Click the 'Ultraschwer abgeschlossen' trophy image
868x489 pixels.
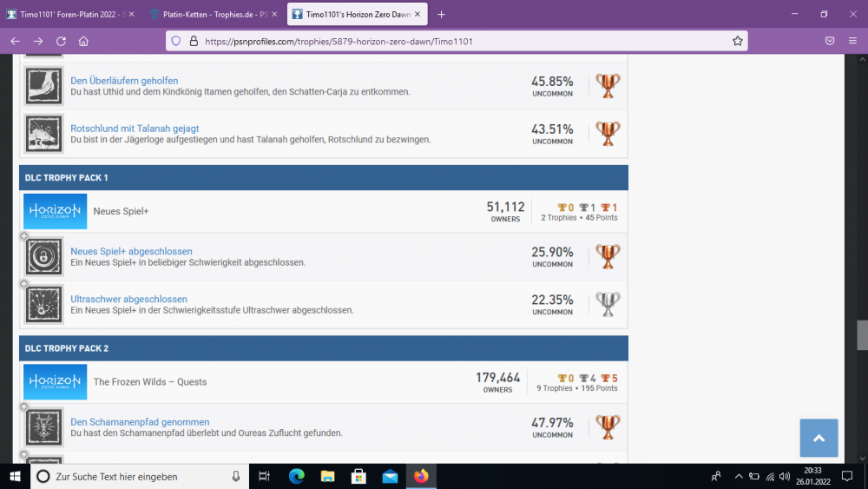43,304
